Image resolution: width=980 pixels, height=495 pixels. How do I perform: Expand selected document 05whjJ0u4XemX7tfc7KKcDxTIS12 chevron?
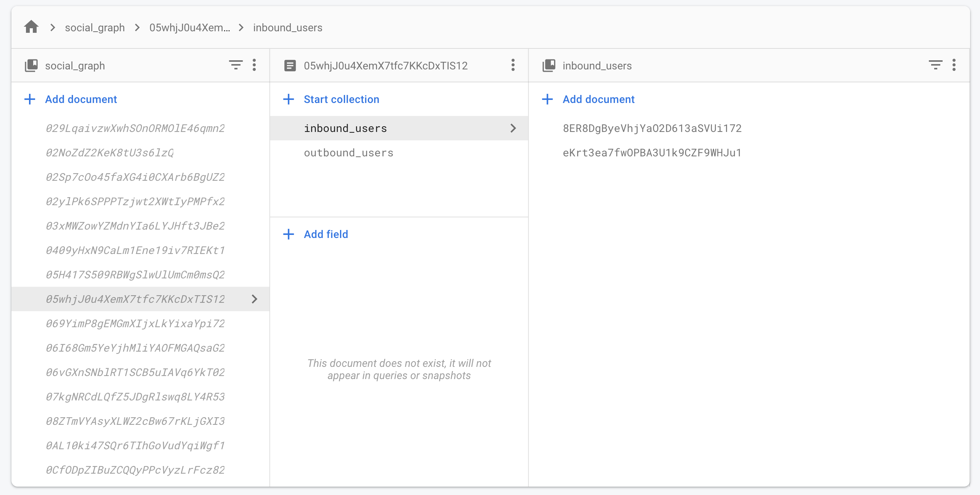tap(255, 299)
